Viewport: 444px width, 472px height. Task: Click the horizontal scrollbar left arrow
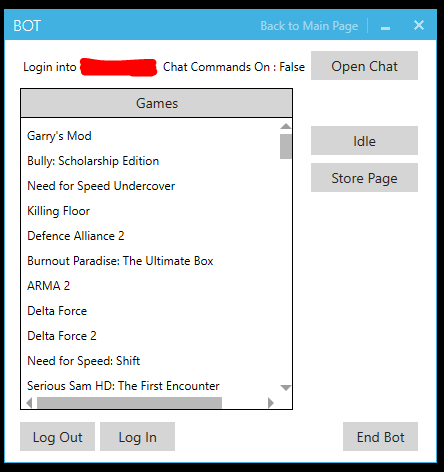tap(29, 403)
